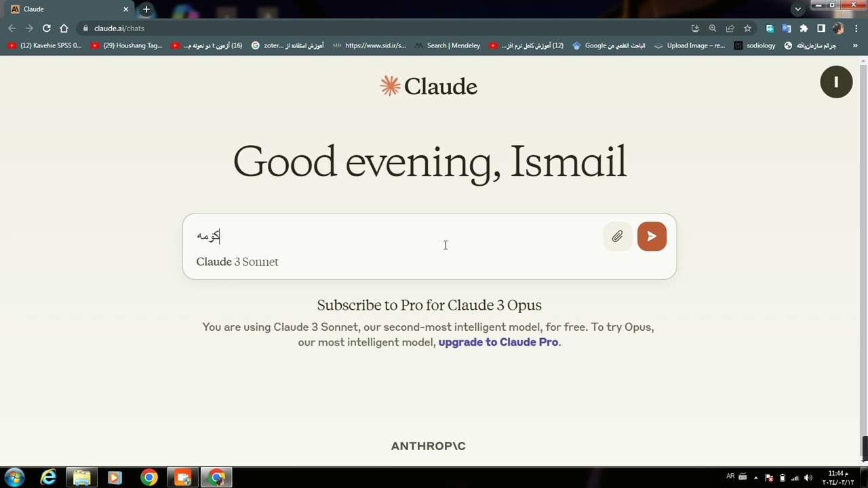Screen dimensions: 868x488
Task: Open the zoom control in address bar
Action: [x=712, y=28]
